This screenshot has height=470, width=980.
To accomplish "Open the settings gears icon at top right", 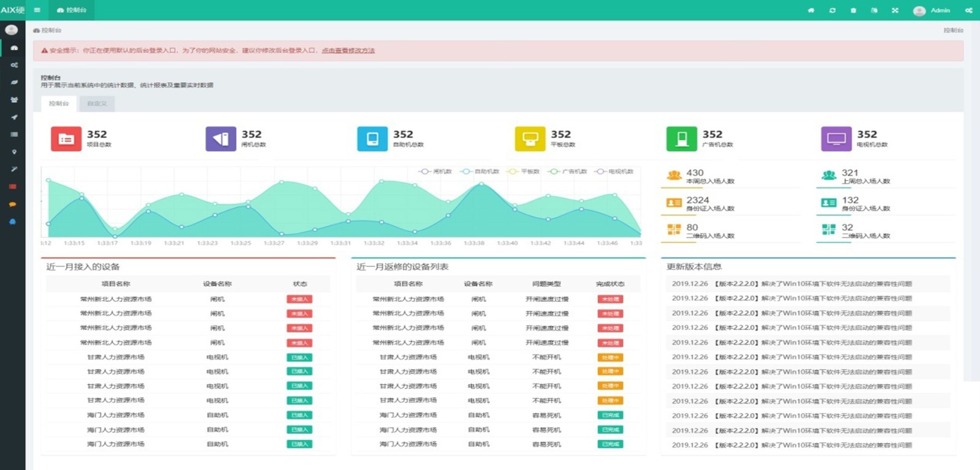I will click(968, 10).
